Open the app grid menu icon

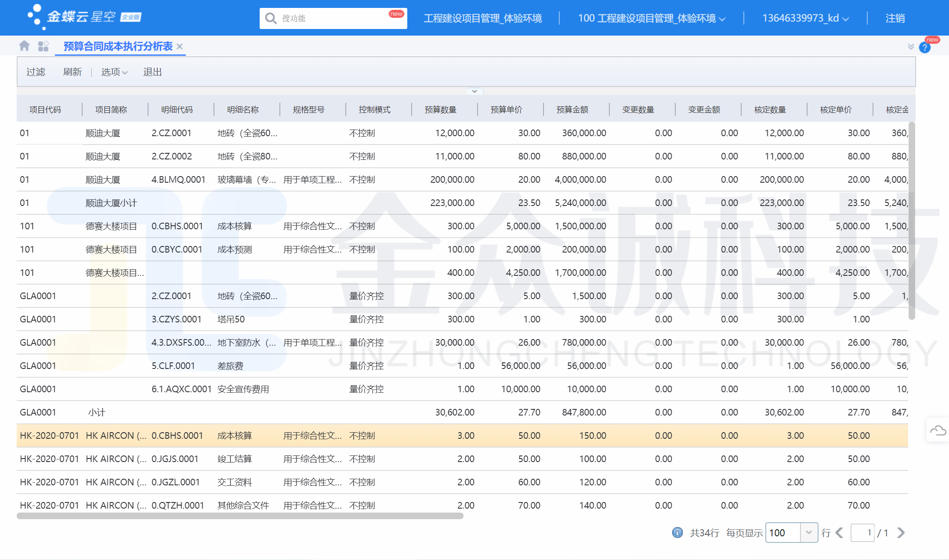[43, 46]
